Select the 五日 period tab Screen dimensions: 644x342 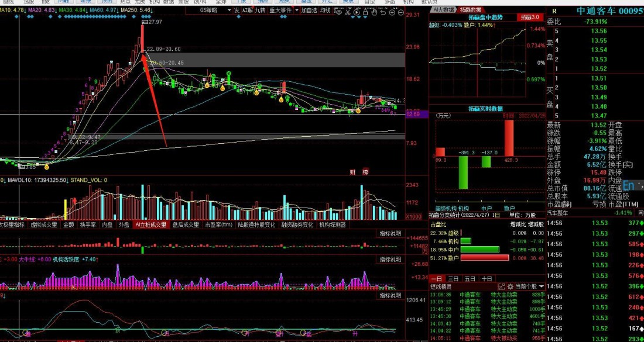470,279
